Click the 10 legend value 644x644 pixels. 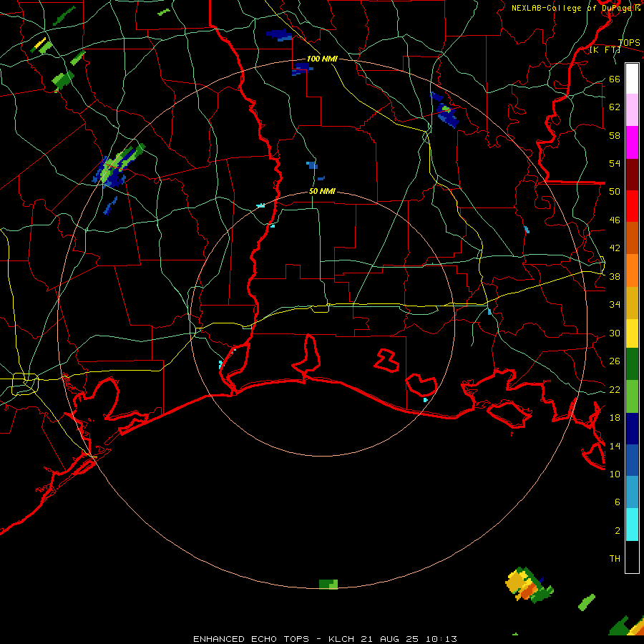(615, 474)
